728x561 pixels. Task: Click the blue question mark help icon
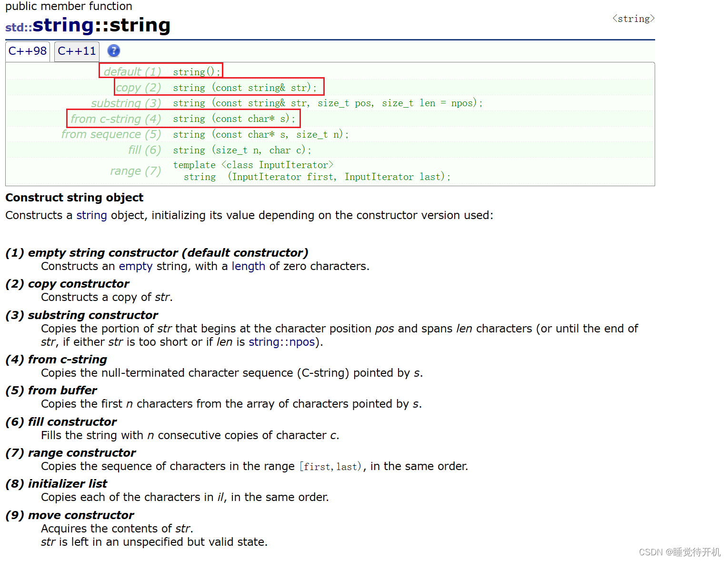pos(114,50)
